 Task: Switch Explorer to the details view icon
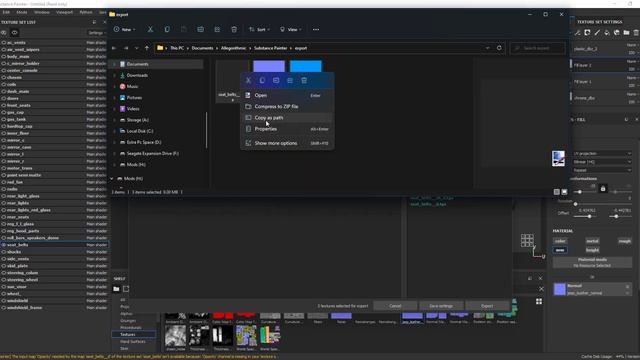[x=556, y=192]
